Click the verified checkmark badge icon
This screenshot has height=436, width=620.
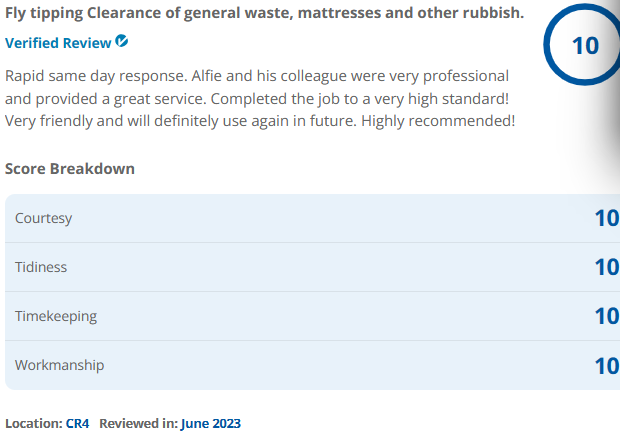tap(122, 42)
